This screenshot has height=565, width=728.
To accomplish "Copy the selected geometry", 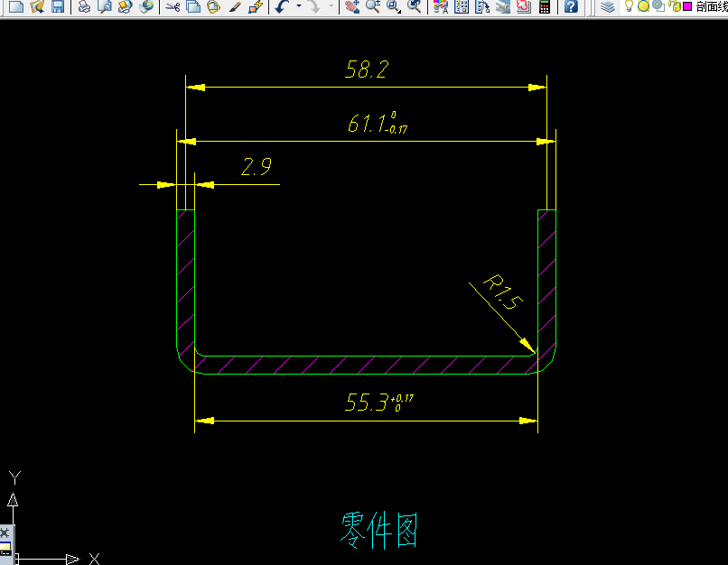I will pos(192,7).
